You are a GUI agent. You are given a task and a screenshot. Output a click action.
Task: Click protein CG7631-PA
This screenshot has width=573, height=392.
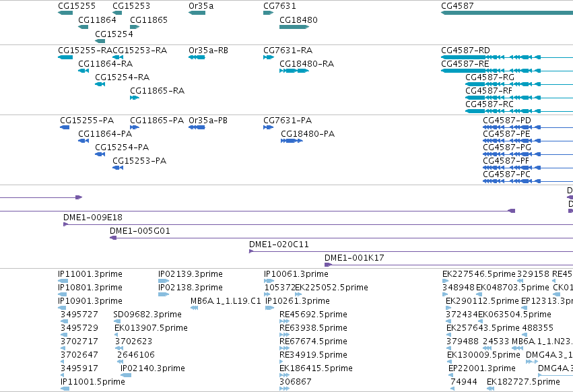(x=269, y=127)
